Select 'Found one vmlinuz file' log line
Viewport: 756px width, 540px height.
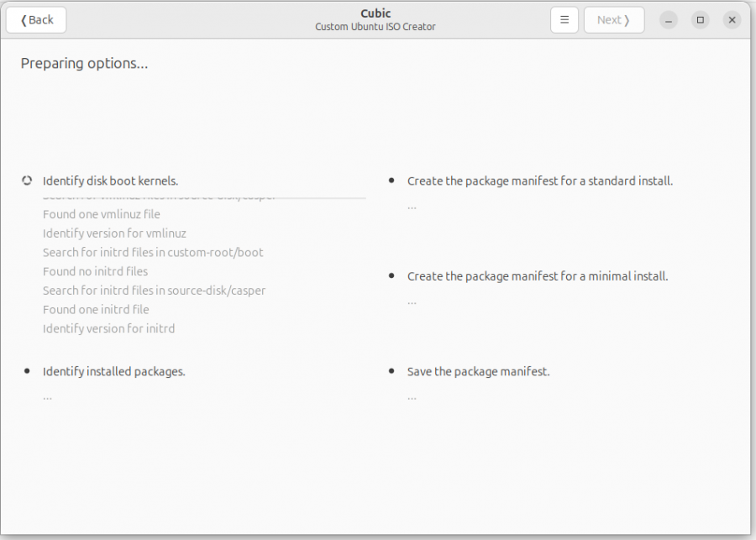click(x=102, y=214)
